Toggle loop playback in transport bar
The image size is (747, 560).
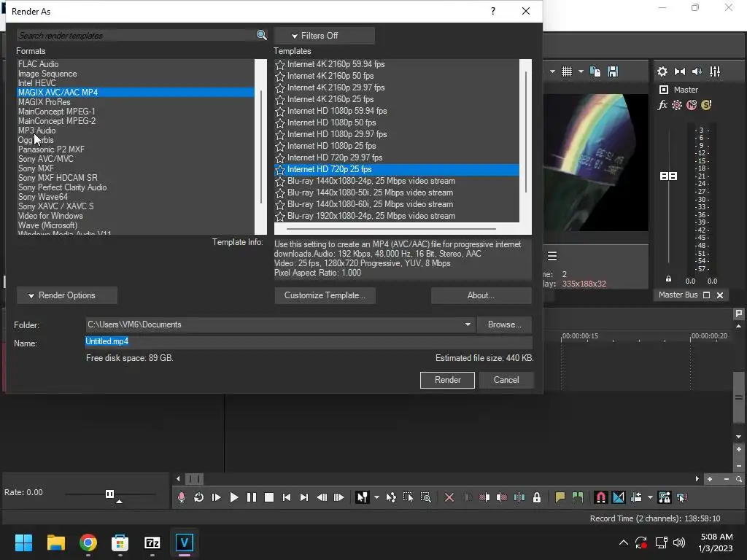click(x=198, y=497)
